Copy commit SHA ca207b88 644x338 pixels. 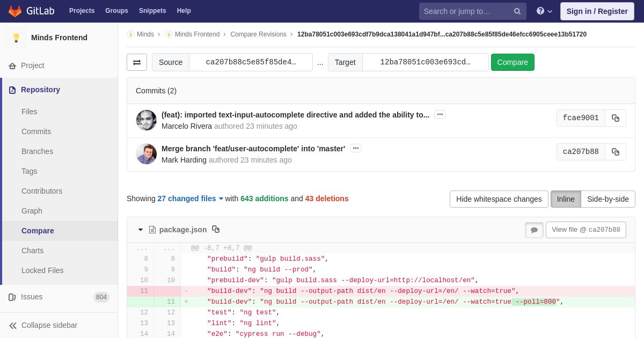click(x=616, y=152)
